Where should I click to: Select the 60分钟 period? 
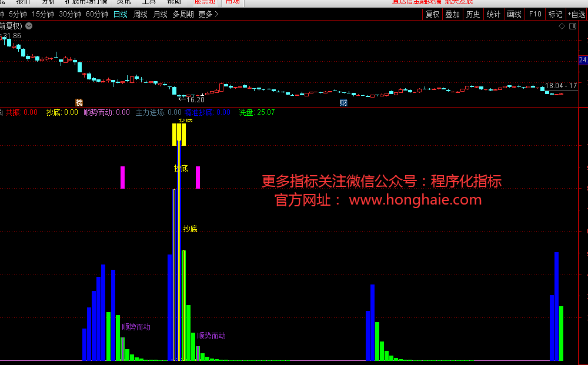point(96,14)
